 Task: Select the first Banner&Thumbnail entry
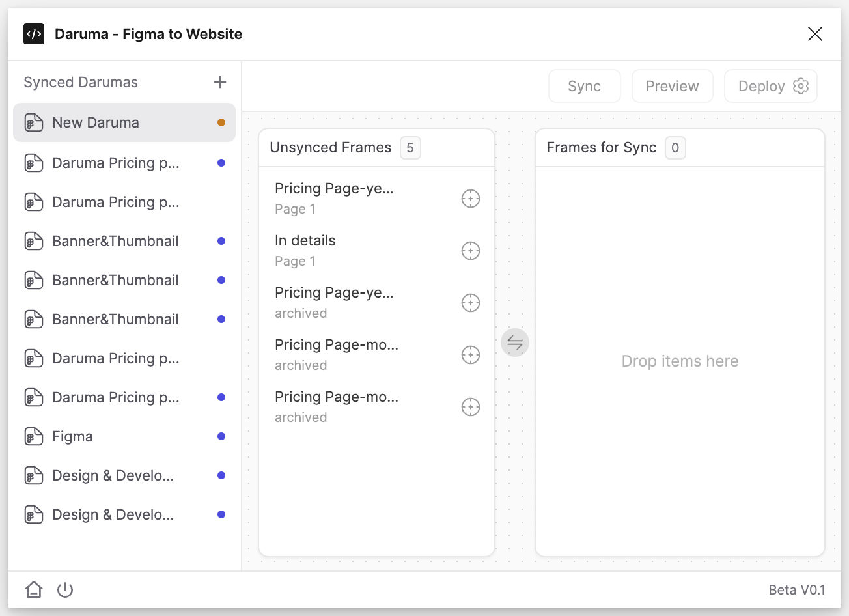124,241
